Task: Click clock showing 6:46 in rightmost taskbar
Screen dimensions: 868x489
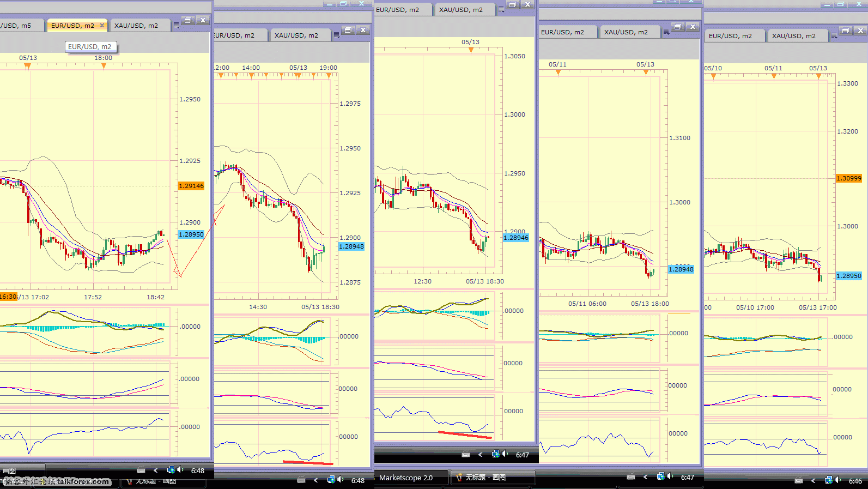Action: (855, 481)
